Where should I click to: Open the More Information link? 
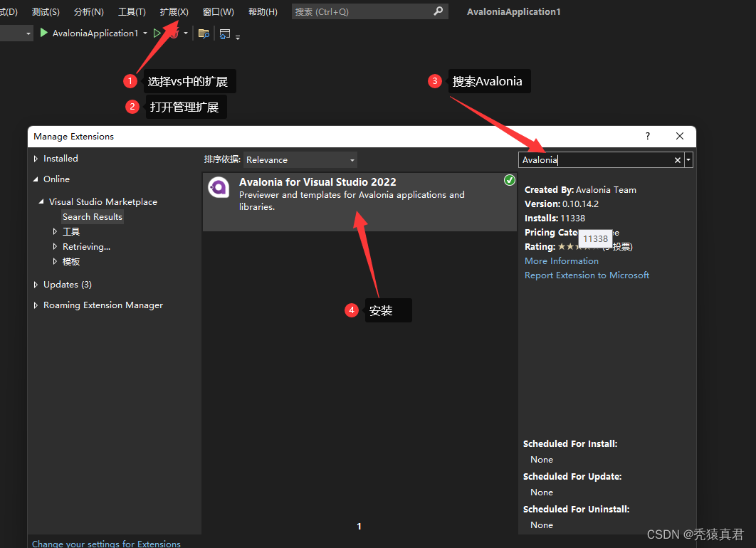561,260
